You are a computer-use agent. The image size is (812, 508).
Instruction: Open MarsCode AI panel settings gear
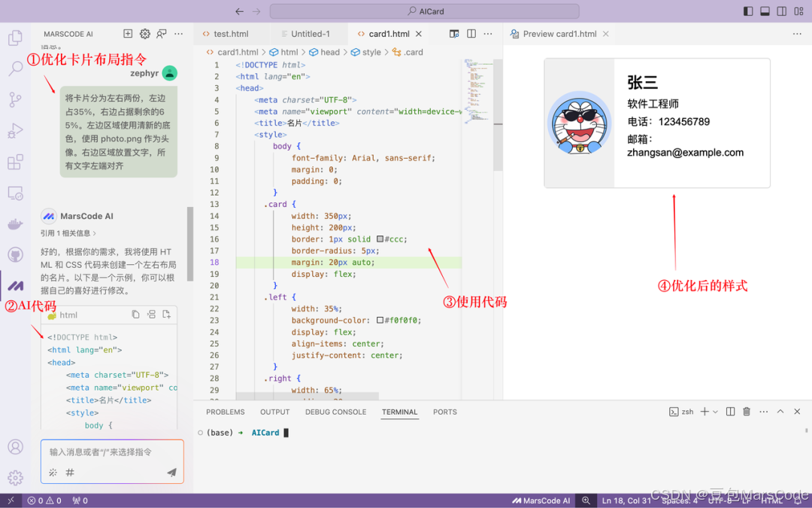coord(145,34)
